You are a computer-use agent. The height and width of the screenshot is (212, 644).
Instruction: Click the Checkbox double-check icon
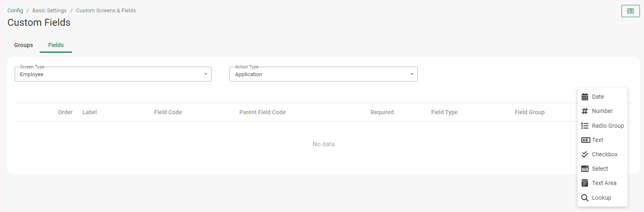coord(585,154)
